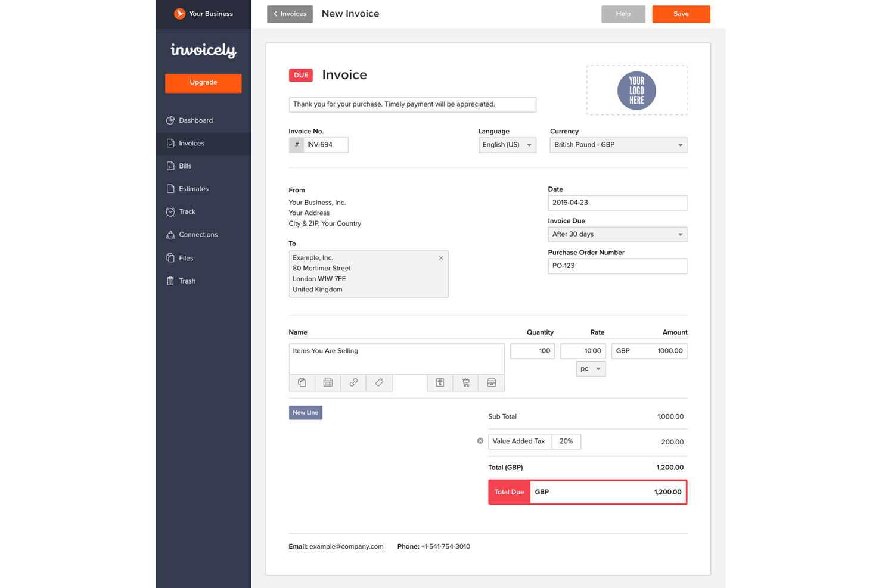The height and width of the screenshot is (588, 882).
Task: Select the tag icon in the line item toolbar
Action: coord(379,382)
